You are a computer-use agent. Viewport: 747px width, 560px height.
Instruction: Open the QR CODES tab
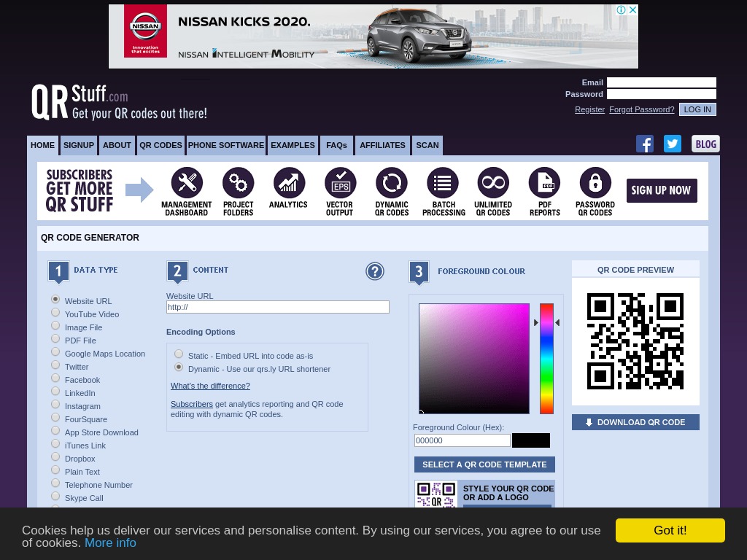[160, 145]
